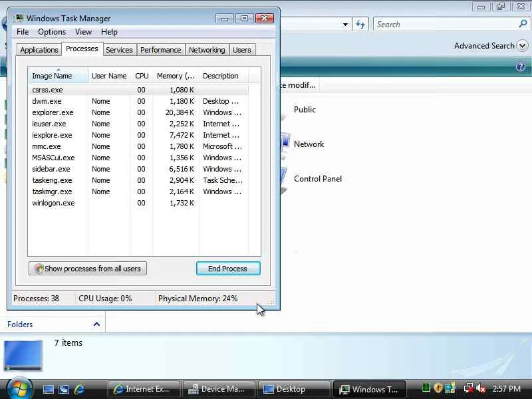The height and width of the screenshot is (399, 532).
Task: Click Show Desktop quick launch icon
Action: point(48,389)
